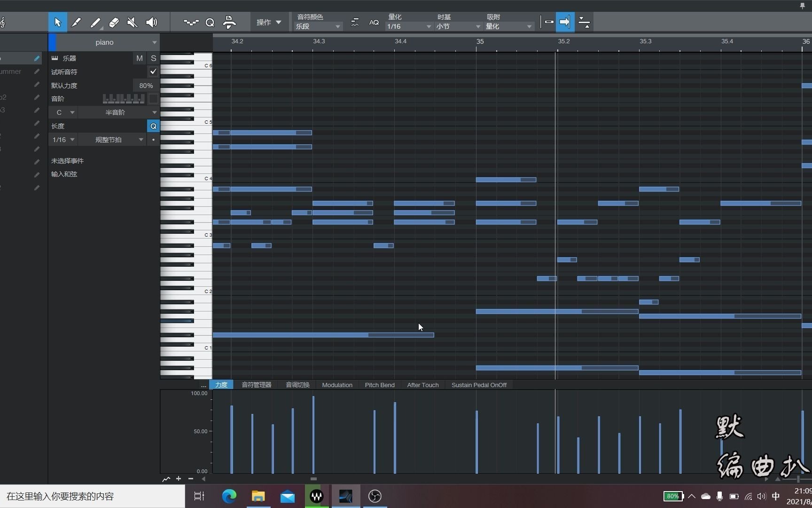
Task: Click the 35.2 ruler marker
Action: point(563,41)
